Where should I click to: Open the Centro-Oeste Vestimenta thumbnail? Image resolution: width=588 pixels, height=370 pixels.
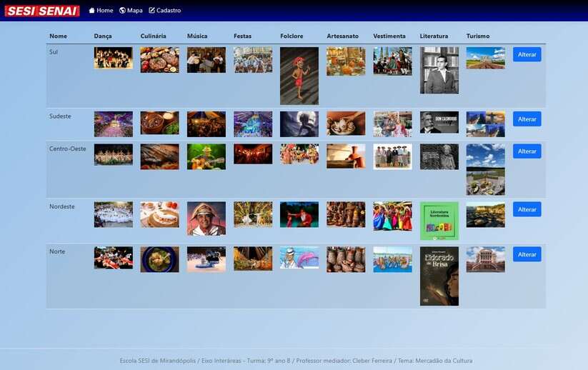click(x=392, y=156)
